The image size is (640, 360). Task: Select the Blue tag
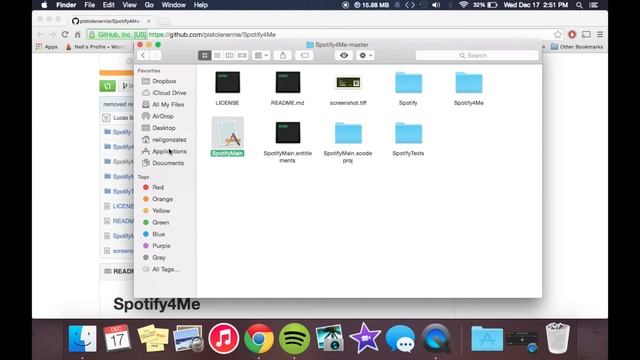158,234
